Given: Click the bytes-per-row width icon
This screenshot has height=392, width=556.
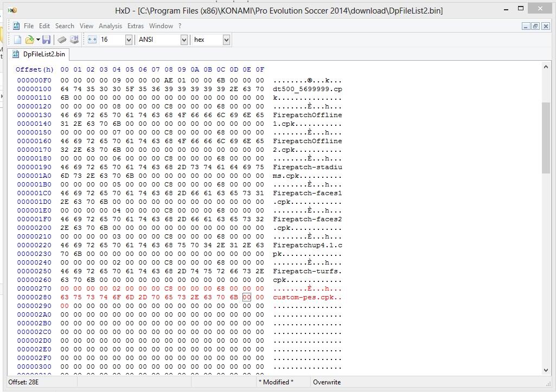Looking at the screenshot, I should (x=92, y=40).
